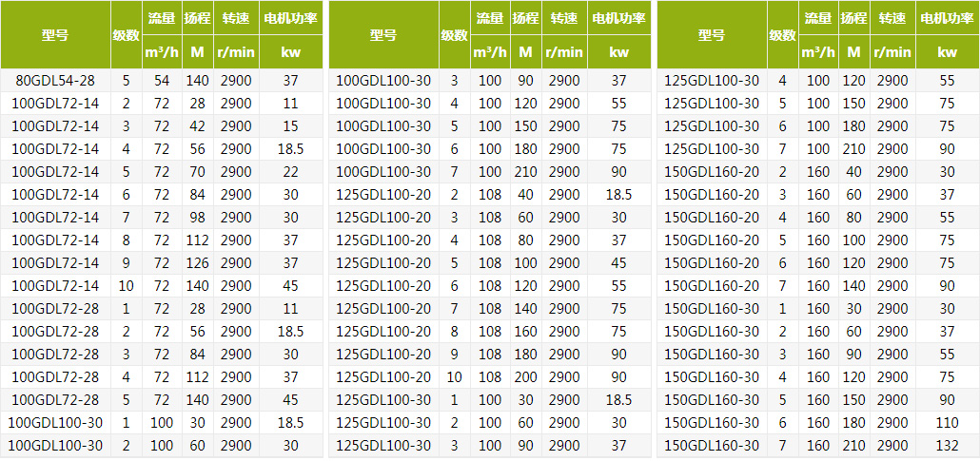Click the 电机功率 header in the right table
This screenshot has width=980, height=461.
(x=947, y=18)
